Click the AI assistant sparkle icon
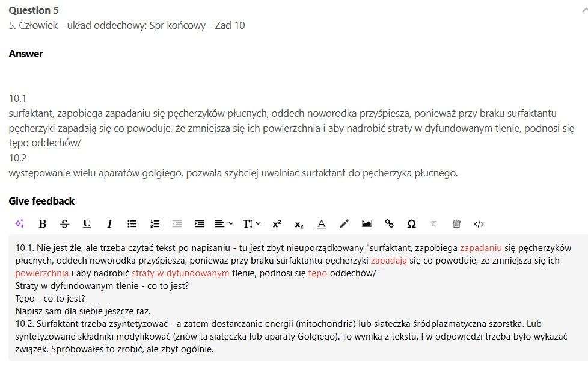The image size is (588, 366). click(20, 224)
